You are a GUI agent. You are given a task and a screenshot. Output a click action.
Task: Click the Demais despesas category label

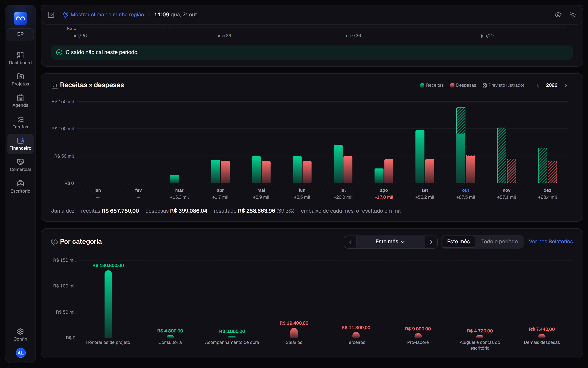coord(542,342)
